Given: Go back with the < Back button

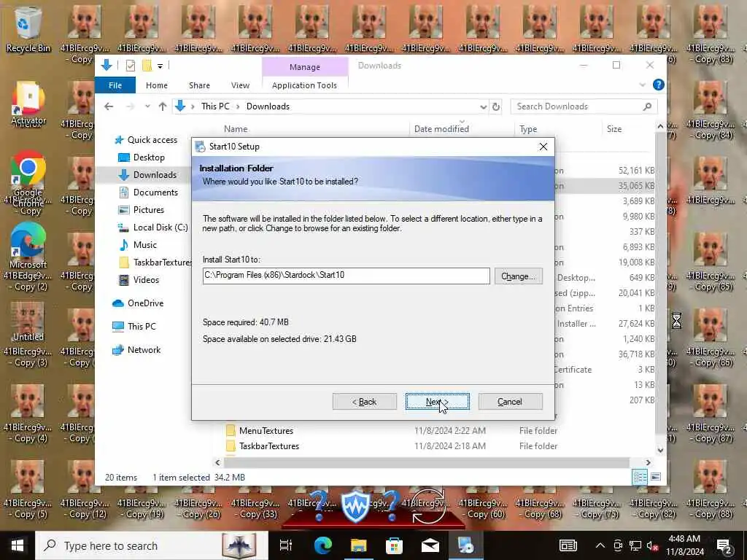Looking at the screenshot, I should 365,402.
